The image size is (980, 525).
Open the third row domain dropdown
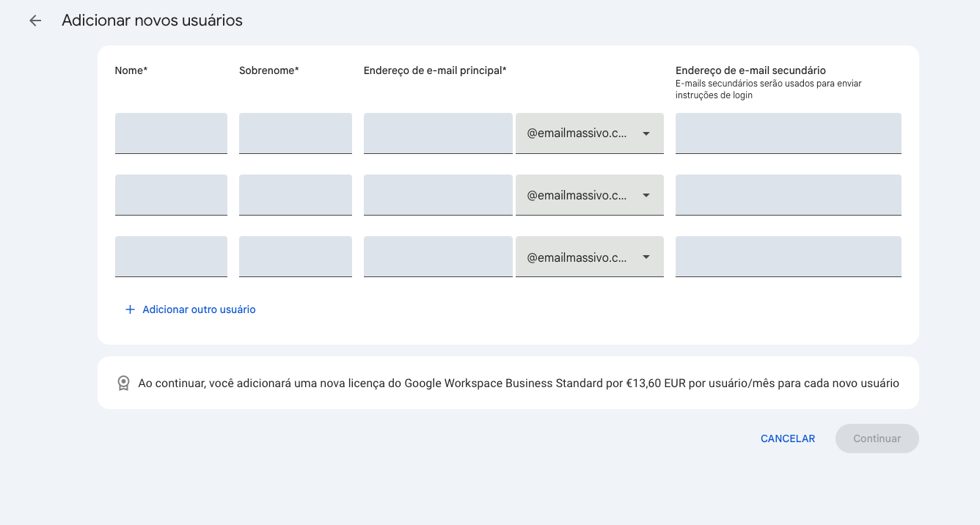(x=589, y=257)
